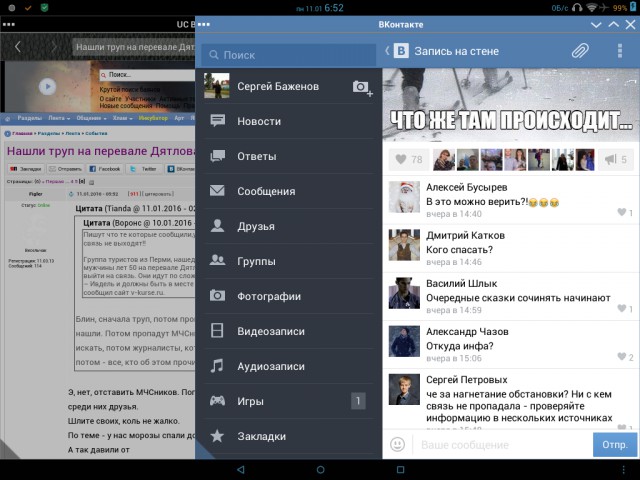Viewport: 640px width, 480px height.
Task: Open Друзья in VK menu
Action: tap(289, 226)
